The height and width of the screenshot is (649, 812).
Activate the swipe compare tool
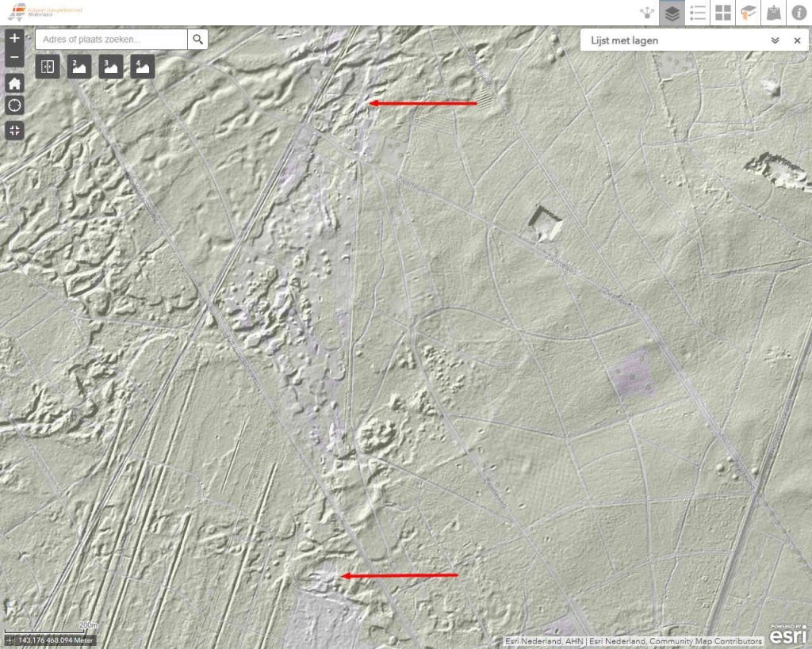click(x=47, y=67)
